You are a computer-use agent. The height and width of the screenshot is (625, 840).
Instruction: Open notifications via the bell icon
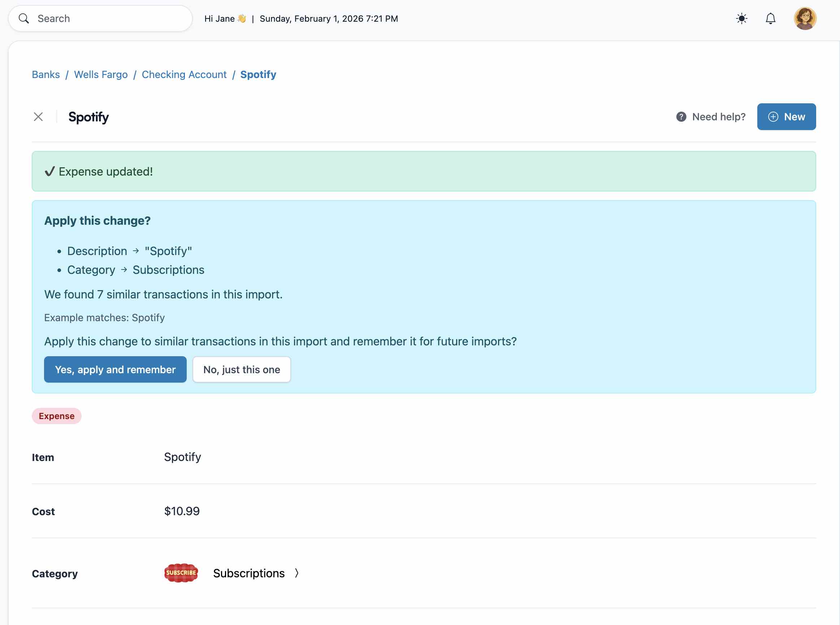[770, 18]
